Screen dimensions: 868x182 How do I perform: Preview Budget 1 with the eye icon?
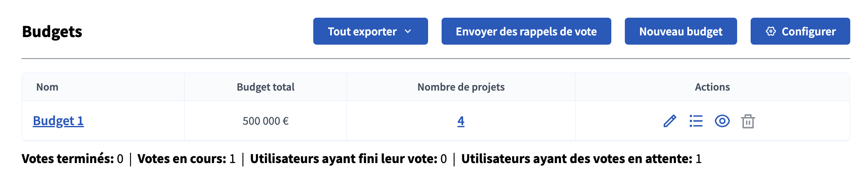(x=722, y=121)
